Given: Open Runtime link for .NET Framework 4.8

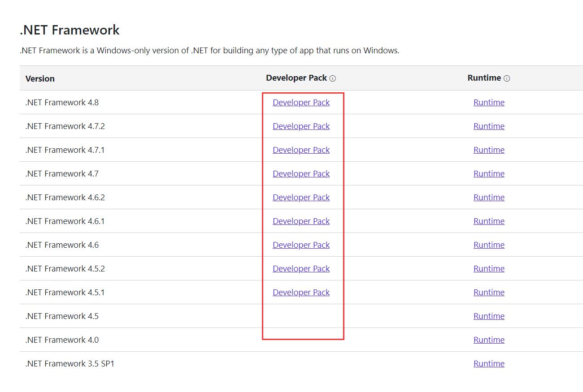Looking at the screenshot, I should (489, 103).
